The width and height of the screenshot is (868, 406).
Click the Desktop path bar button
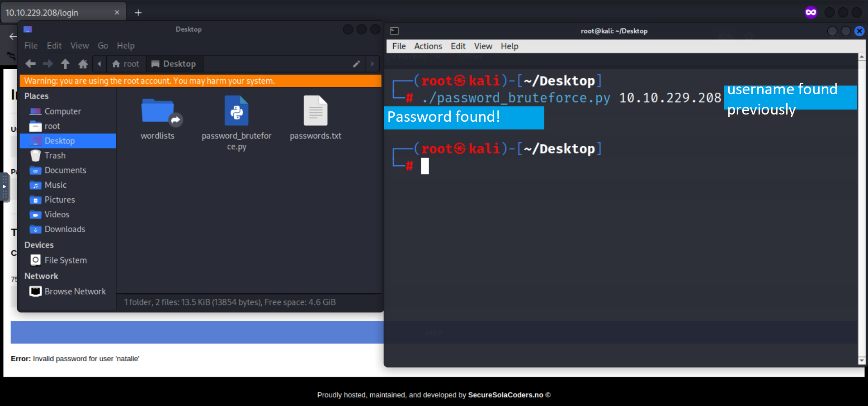pos(174,64)
